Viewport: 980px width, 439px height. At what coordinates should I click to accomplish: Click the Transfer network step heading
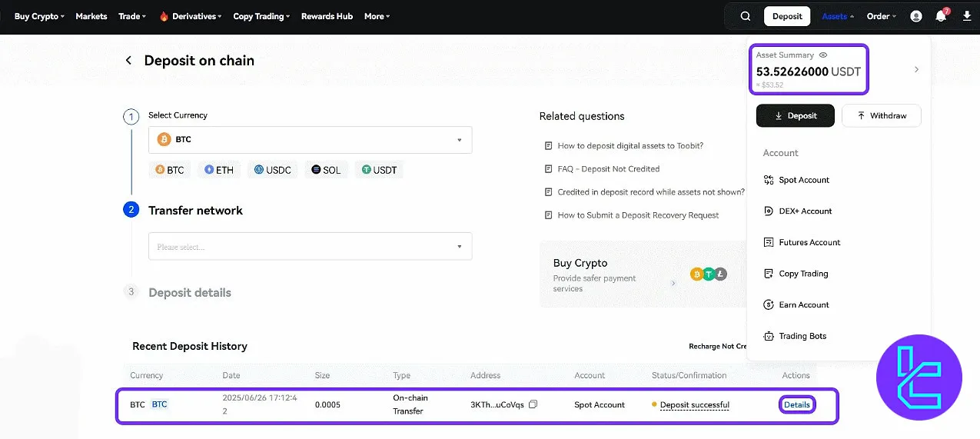(195, 211)
